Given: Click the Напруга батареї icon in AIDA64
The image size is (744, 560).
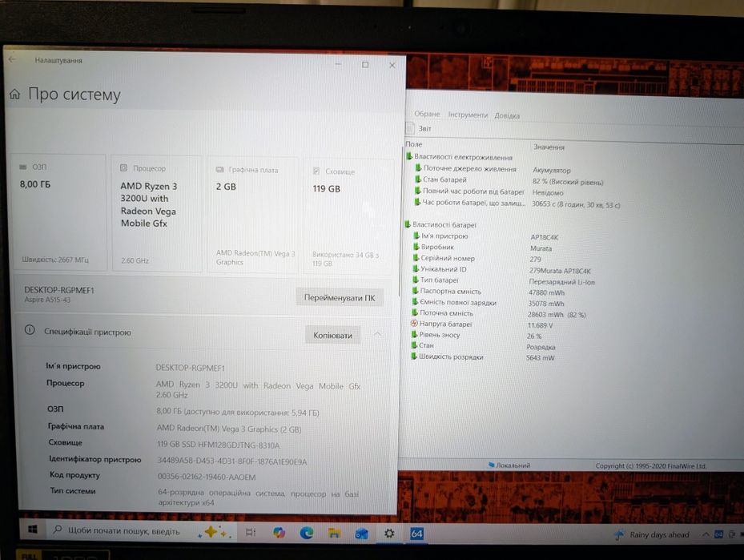Looking at the screenshot, I should [x=414, y=323].
